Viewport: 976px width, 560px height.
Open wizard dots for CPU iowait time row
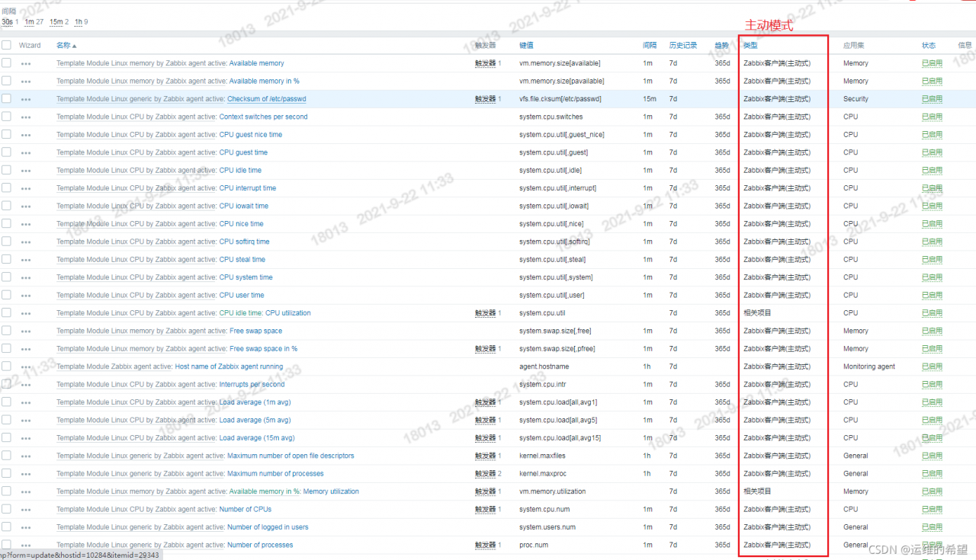pos(26,206)
